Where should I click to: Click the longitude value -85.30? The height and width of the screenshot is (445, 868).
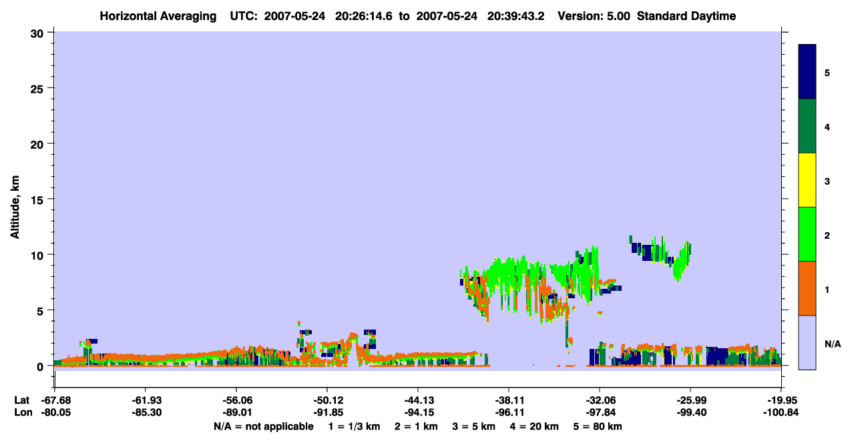coord(146,412)
